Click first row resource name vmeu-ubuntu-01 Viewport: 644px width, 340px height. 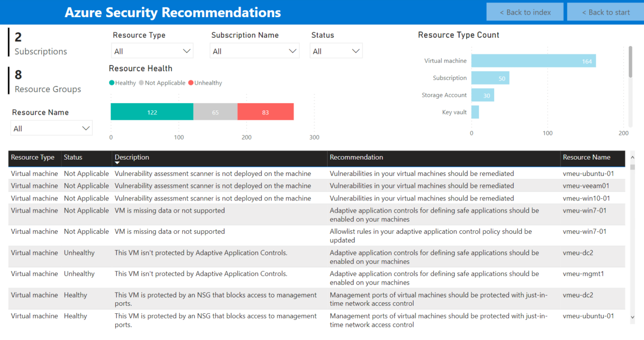pos(588,174)
